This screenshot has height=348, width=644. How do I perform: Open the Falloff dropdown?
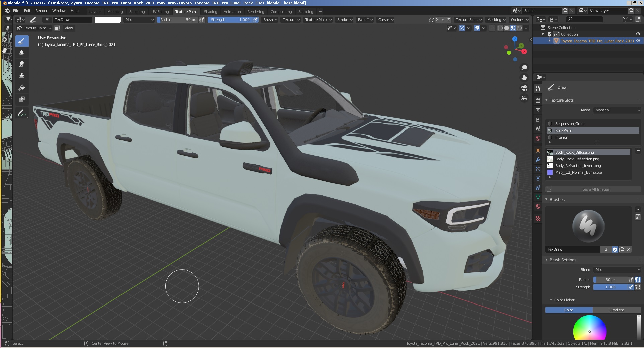click(365, 20)
